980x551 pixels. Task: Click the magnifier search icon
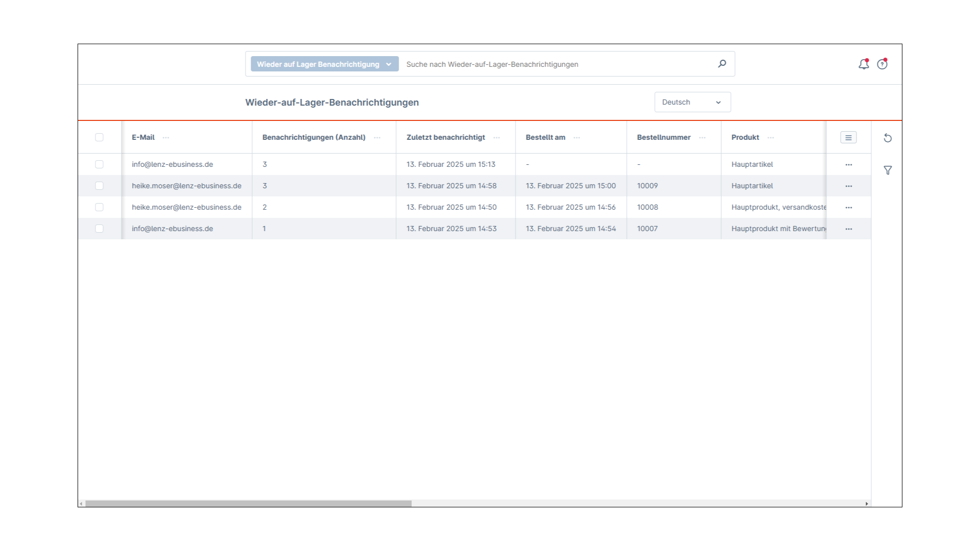coord(722,64)
